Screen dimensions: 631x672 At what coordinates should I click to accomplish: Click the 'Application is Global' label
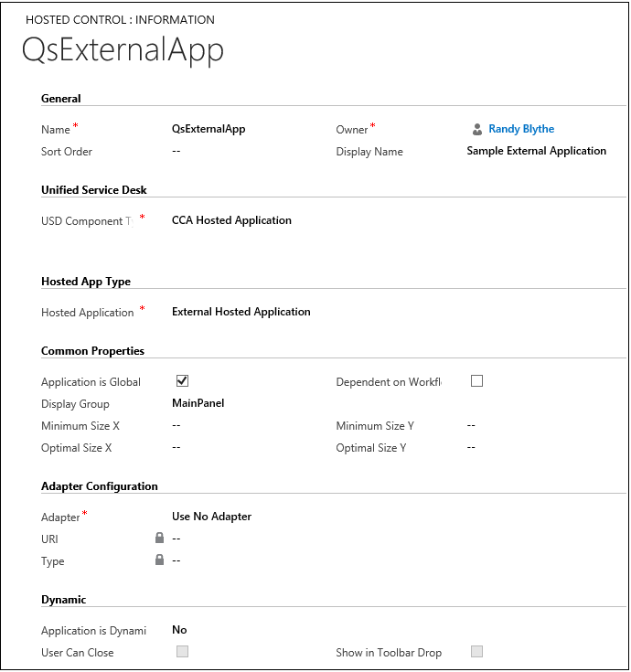pyautogui.click(x=91, y=382)
